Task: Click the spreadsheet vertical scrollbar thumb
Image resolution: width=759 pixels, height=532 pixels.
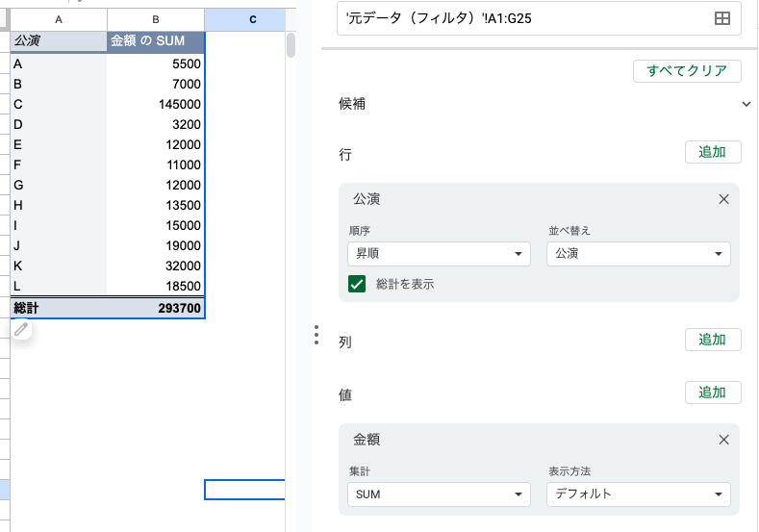Action: coord(291,45)
